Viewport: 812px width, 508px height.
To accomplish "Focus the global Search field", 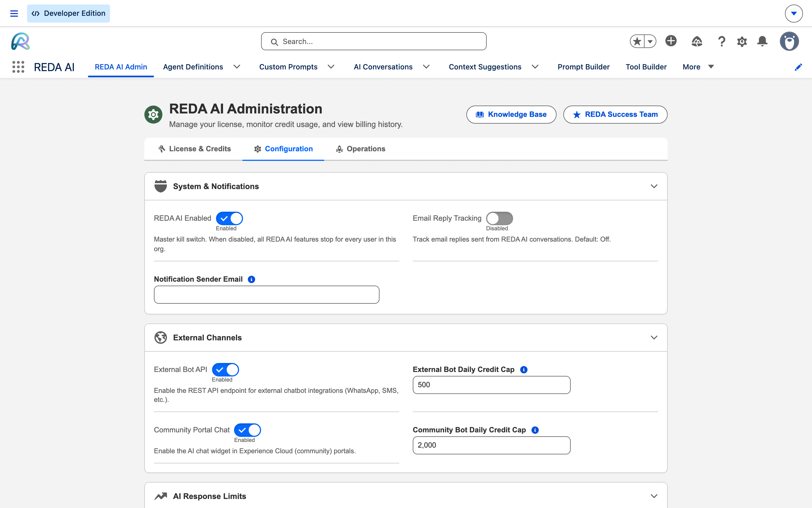I will coord(374,41).
